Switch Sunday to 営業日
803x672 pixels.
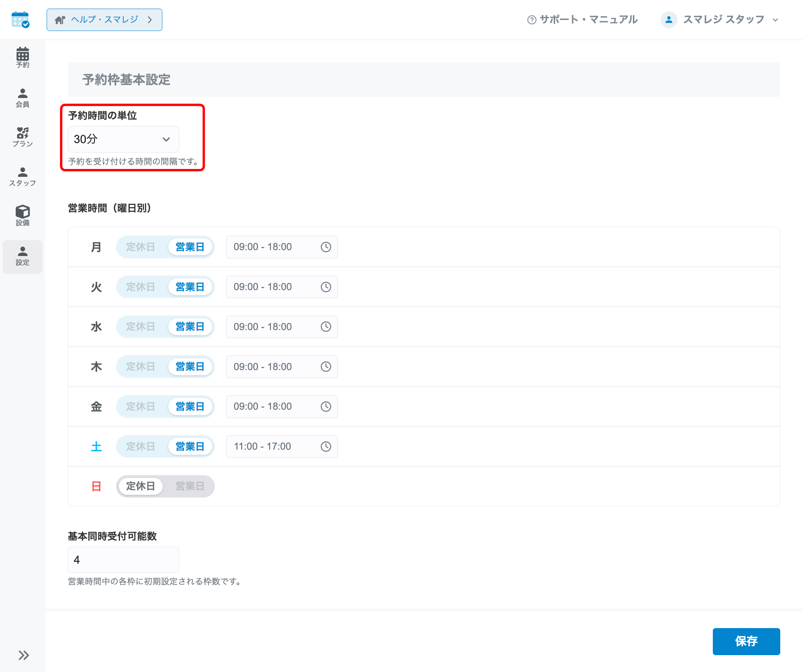pyautogui.click(x=190, y=486)
